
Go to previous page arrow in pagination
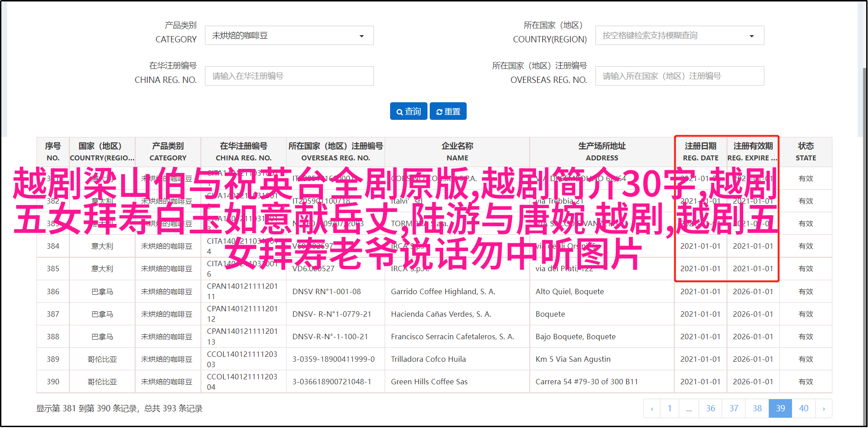click(652, 409)
